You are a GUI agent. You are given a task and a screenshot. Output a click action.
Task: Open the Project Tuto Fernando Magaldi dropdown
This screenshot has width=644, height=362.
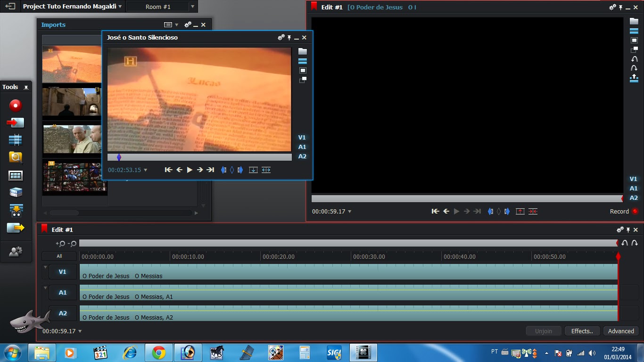pos(120,7)
